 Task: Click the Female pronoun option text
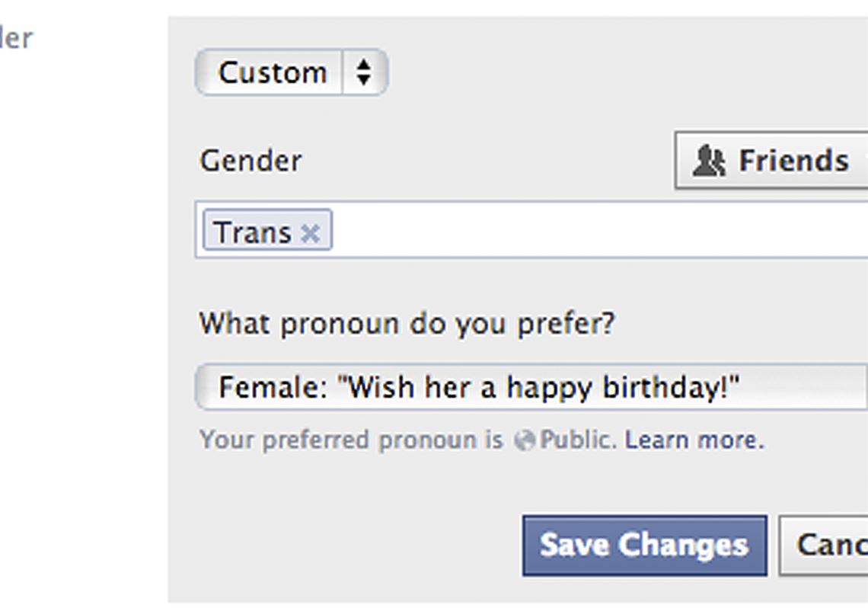[479, 388]
